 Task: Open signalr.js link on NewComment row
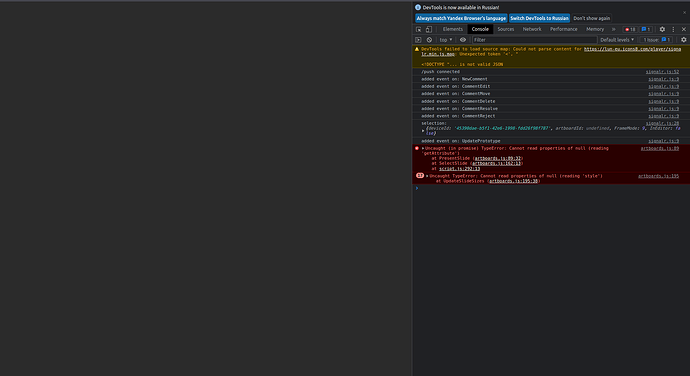coord(664,79)
